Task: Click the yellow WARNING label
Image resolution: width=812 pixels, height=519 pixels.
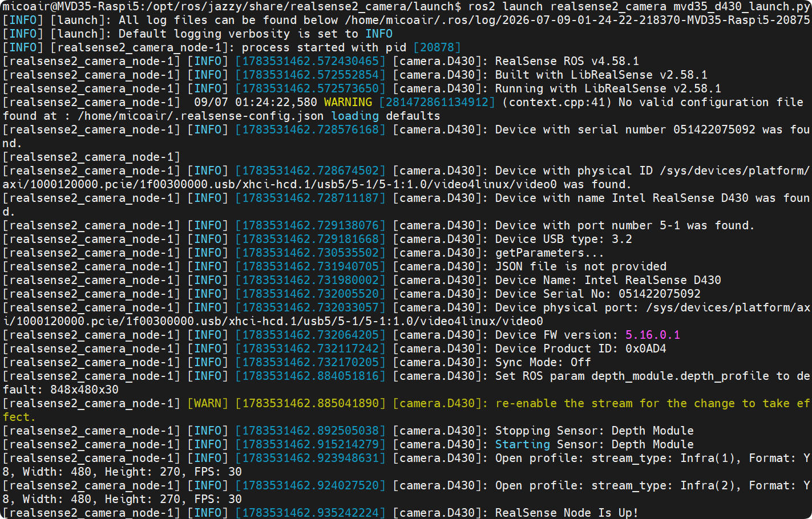Action: click(x=348, y=103)
